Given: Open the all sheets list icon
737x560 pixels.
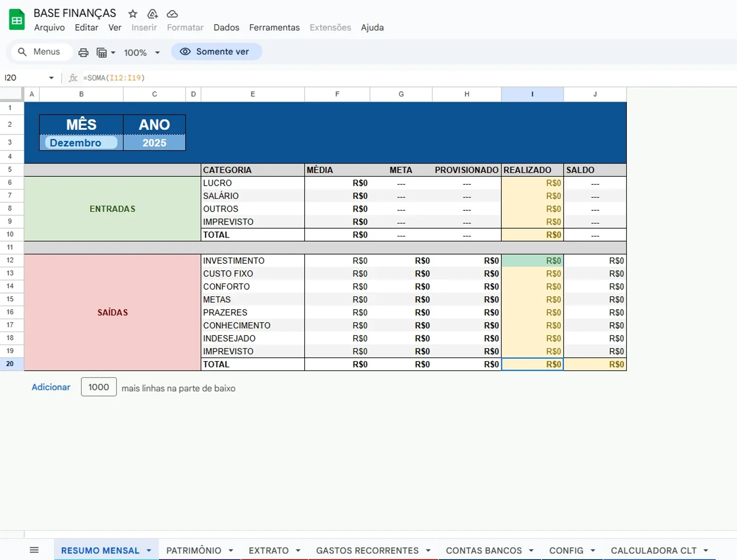Looking at the screenshot, I should tap(34, 550).
